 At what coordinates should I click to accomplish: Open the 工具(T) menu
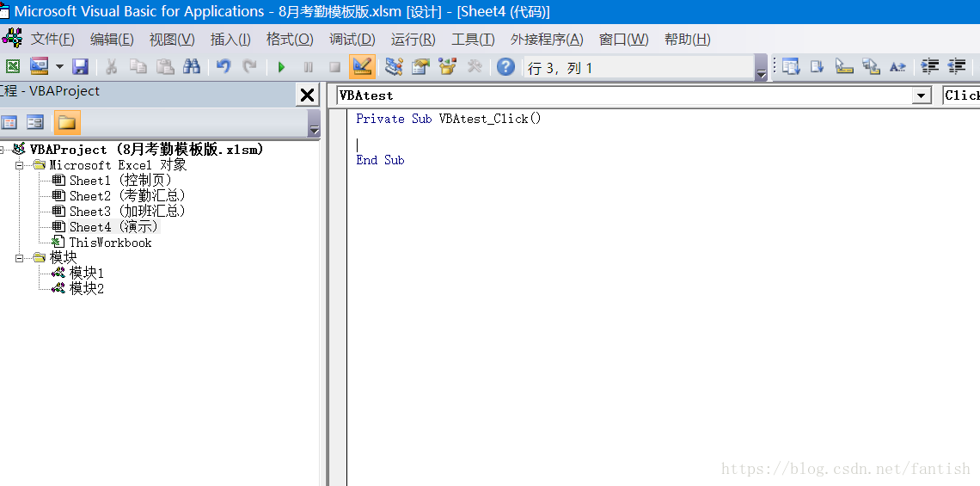pyautogui.click(x=473, y=40)
